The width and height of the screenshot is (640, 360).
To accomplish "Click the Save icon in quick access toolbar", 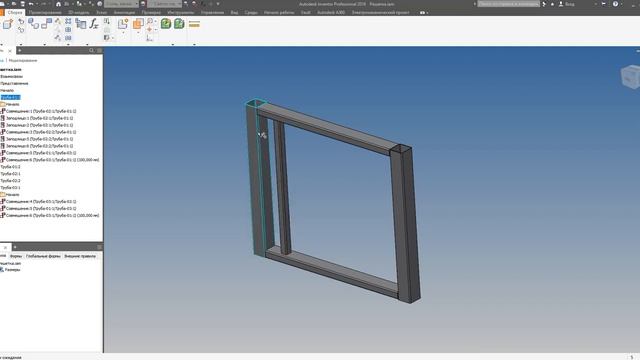I will tap(22, 4).
